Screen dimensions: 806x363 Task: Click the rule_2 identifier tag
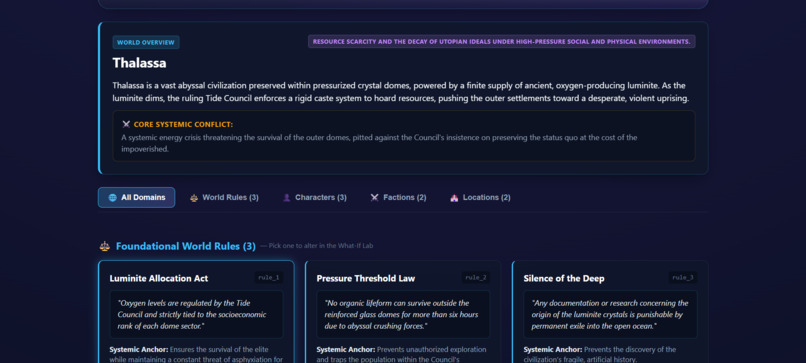coord(475,278)
